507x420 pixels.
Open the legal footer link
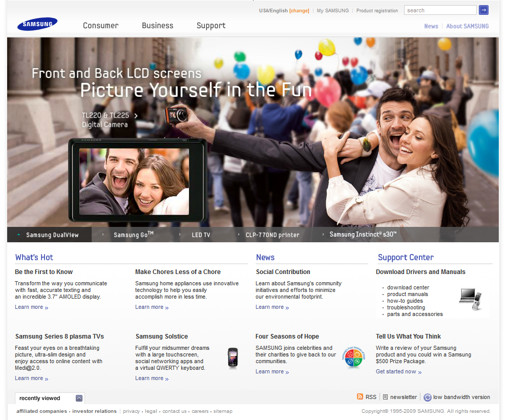[151, 411]
